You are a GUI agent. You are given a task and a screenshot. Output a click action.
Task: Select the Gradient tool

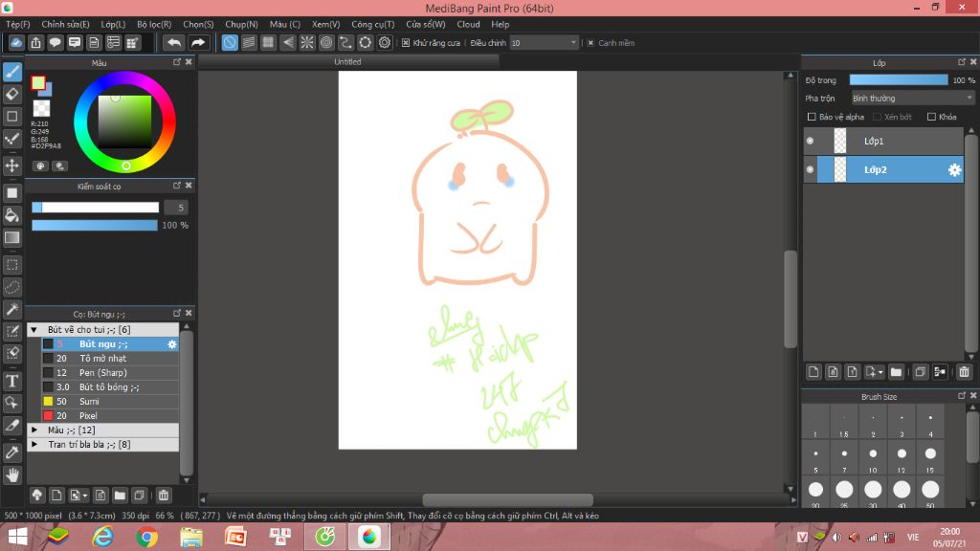point(11,237)
